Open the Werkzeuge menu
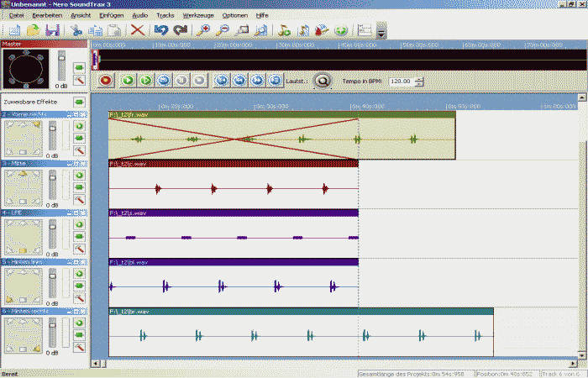Viewport: 588px width, 378px height. coord(197,15)
